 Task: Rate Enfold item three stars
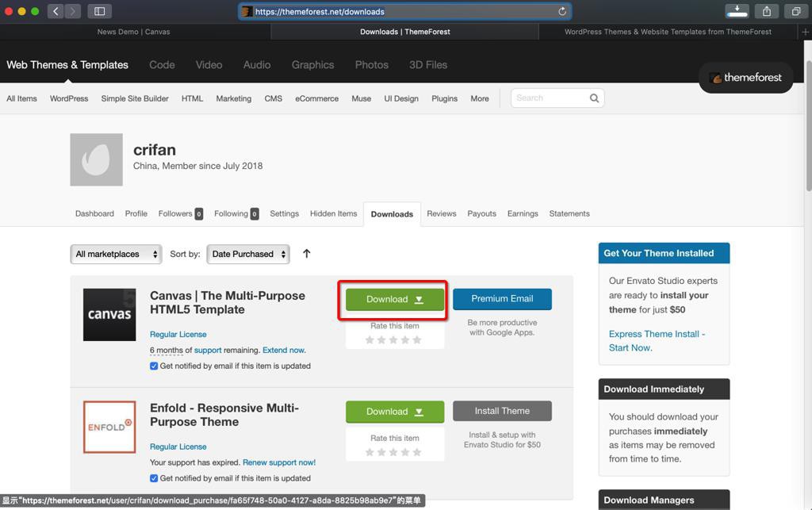pos(393,452)
